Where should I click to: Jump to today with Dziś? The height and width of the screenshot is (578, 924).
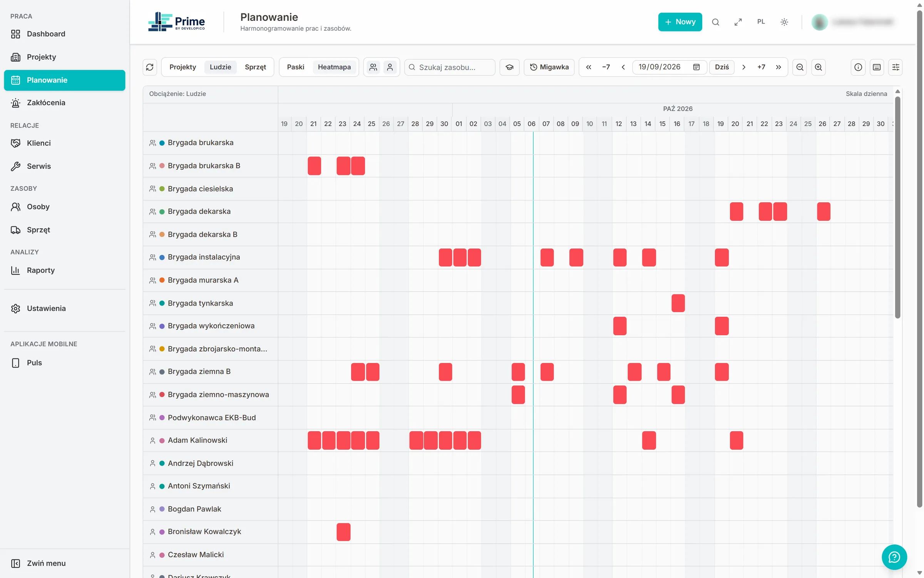722,67
